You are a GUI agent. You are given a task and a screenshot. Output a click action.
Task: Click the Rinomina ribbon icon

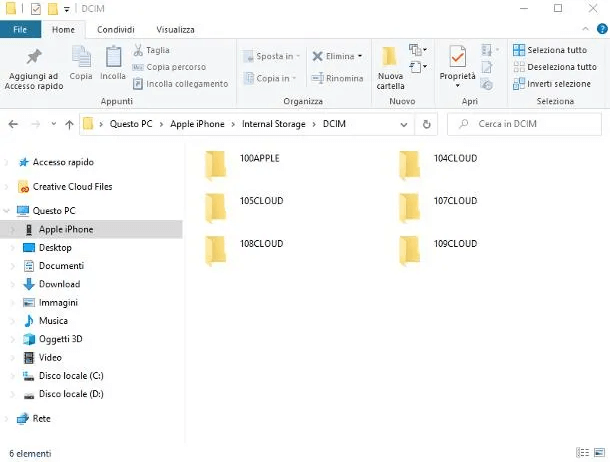[x=338, y=78]
